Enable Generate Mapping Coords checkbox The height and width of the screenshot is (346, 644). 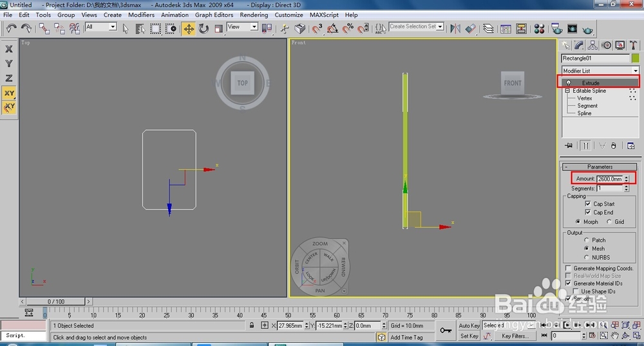click(x=569, y=268)
